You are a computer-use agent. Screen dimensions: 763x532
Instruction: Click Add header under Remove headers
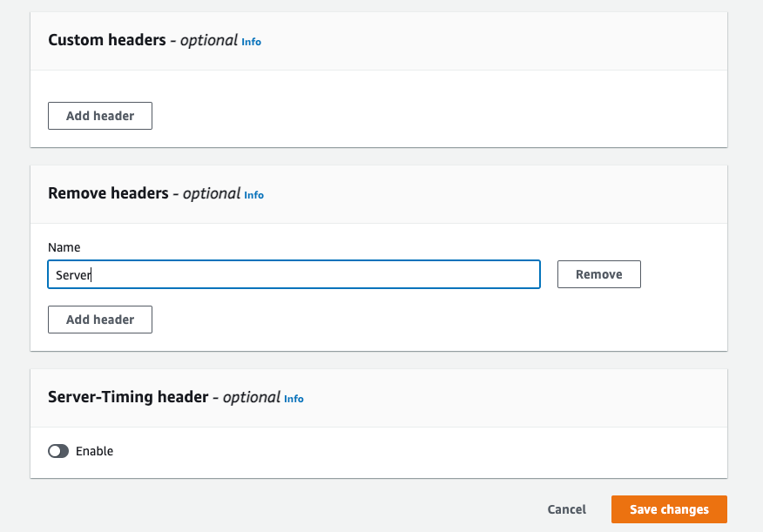click(x=99, y=320)
